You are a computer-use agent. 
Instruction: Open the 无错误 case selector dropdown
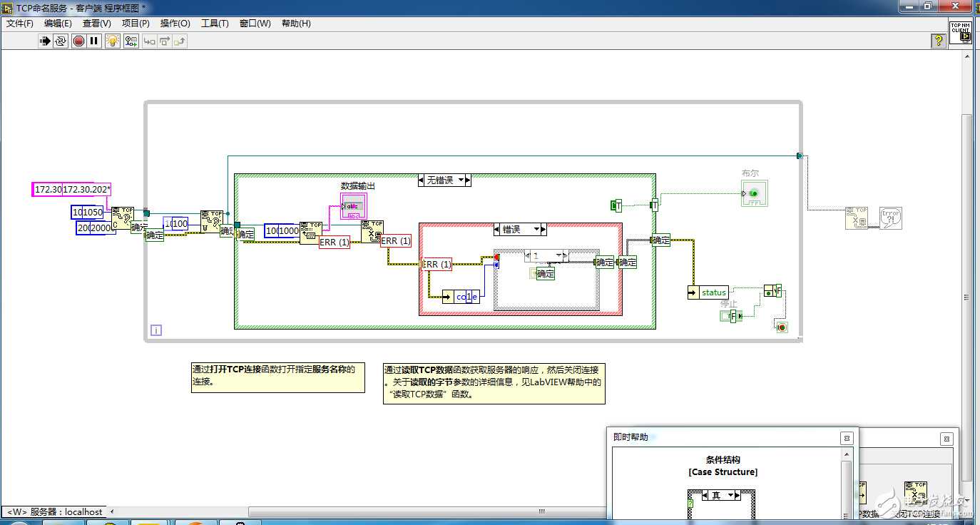pos(461,180)
